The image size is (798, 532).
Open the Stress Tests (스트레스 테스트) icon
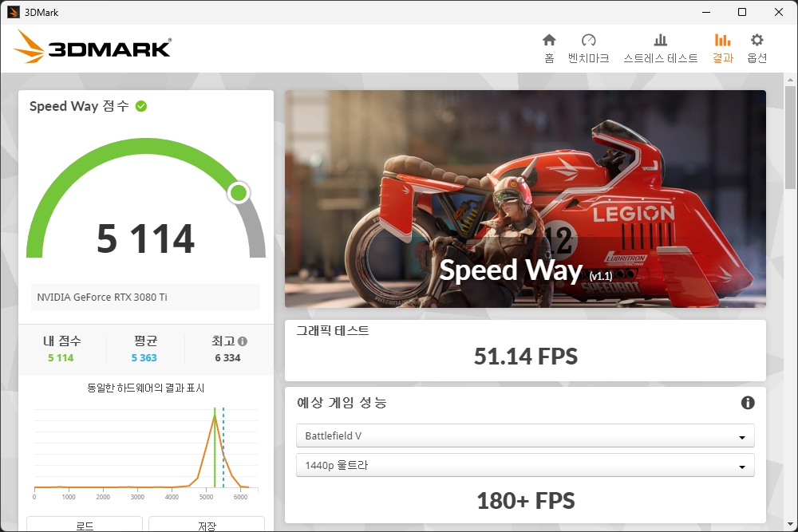[x=661, y=40]
